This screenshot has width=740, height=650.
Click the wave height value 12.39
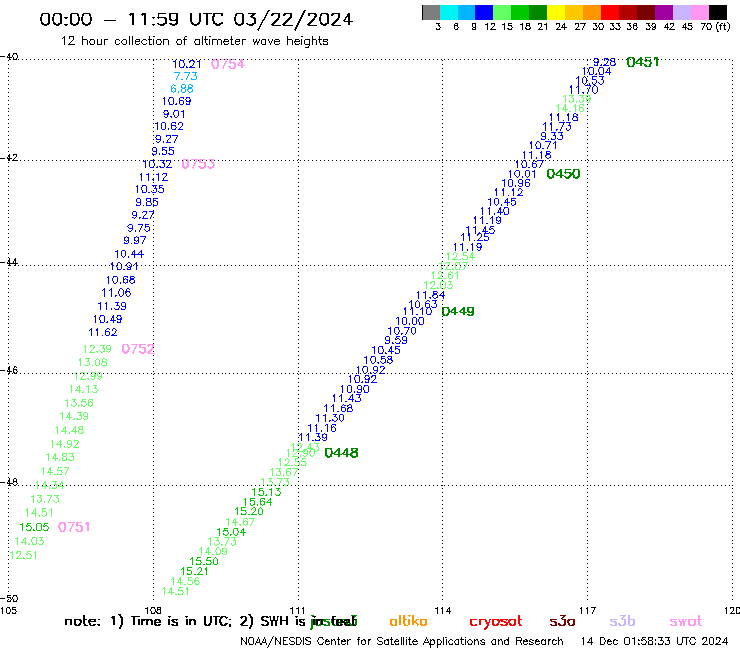97,349
